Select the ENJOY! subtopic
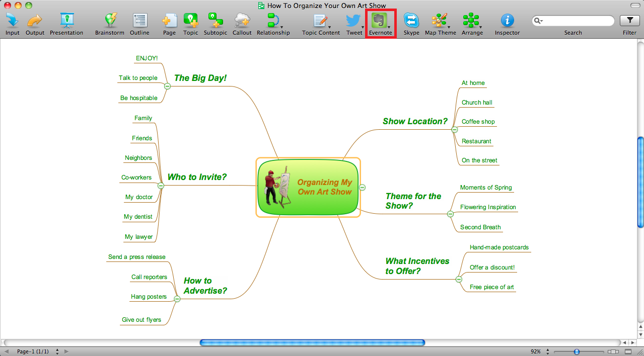The image size is (644, 356). click(147, 58)
